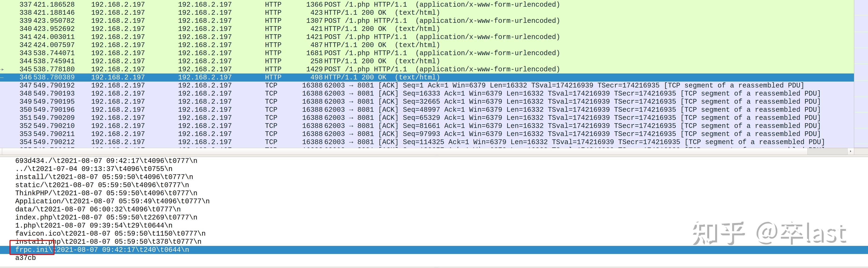This screenshot has width=868, height=268.
Task: Click the a37cb line at bottom
Action: (x=25, y=258)
